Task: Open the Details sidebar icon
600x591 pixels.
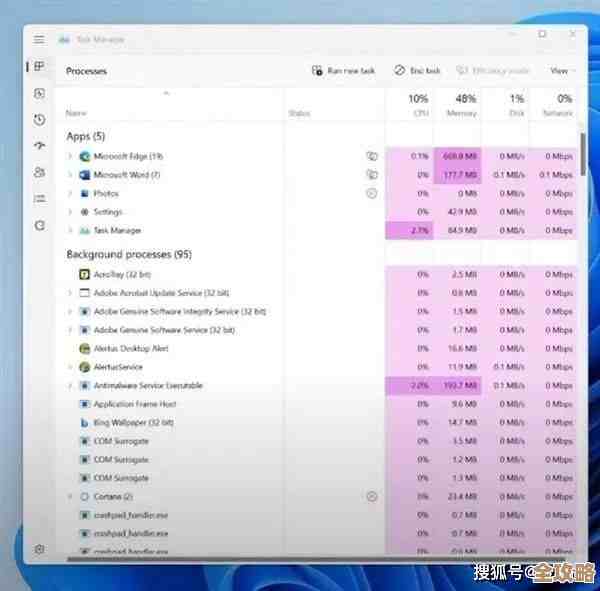Action: coord(39,199)
